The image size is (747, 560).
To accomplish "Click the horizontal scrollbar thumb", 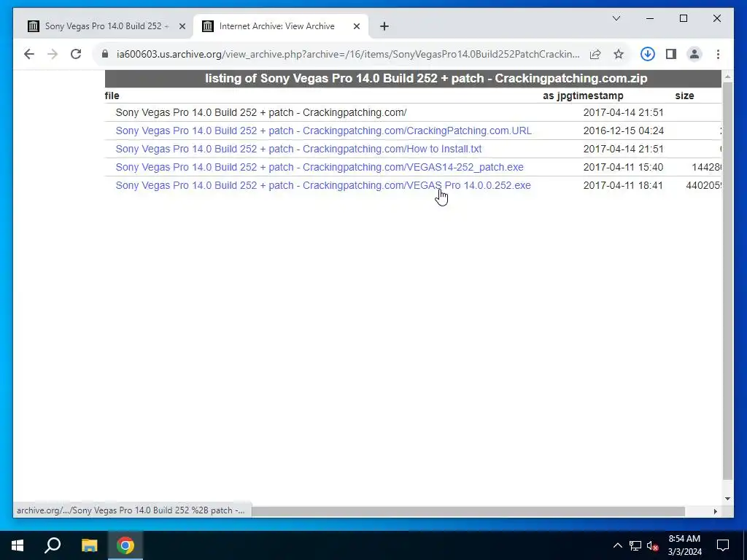I will [x=468, y=511].
